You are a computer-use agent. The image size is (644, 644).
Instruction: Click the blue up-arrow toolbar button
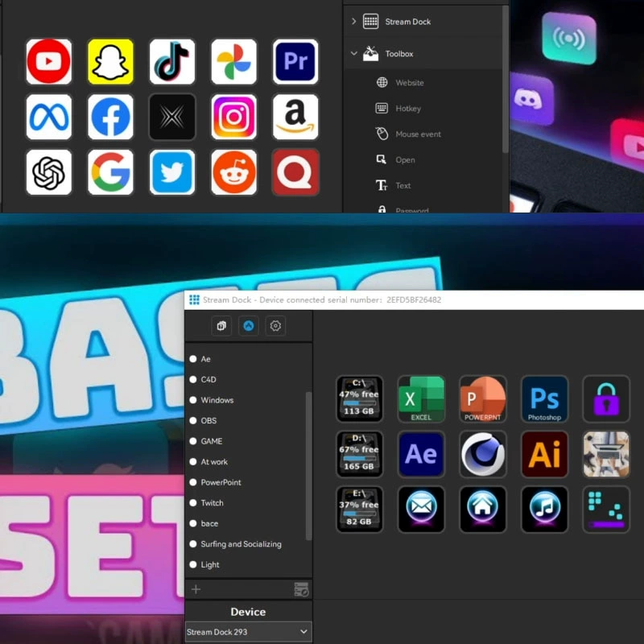point(249,326)
